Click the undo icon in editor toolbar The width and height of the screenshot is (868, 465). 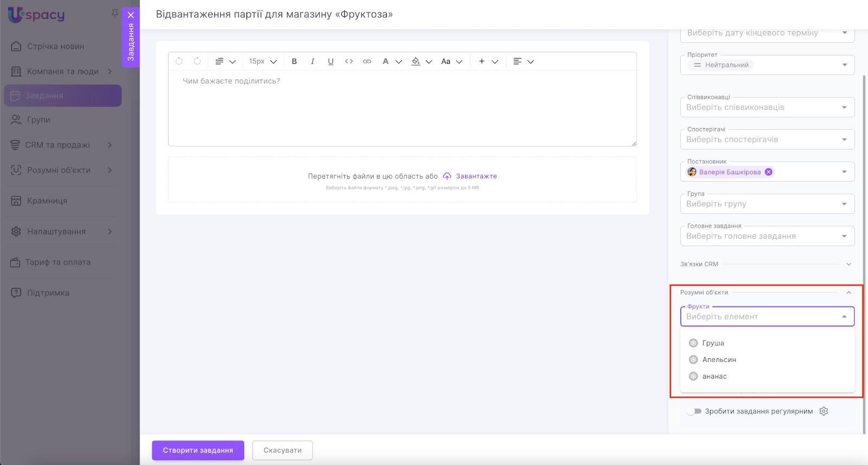tap(179, 61)
